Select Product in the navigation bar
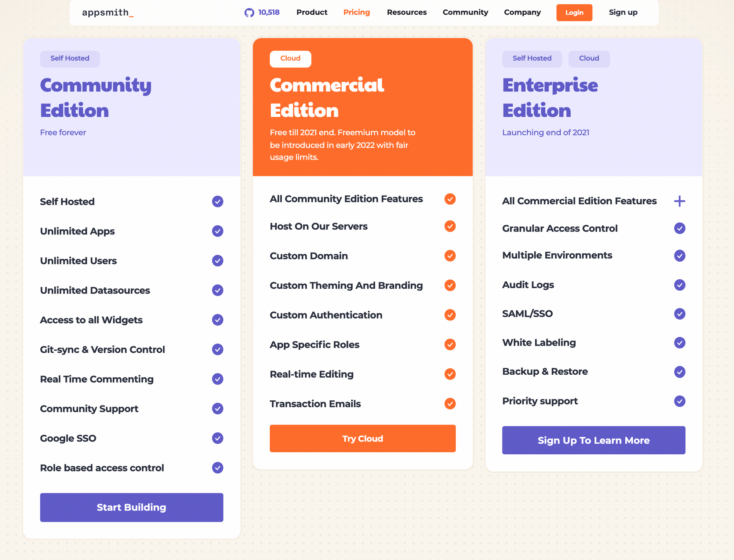Image resolution: width=734 pixels, height=560 pixels. [312, 12]
